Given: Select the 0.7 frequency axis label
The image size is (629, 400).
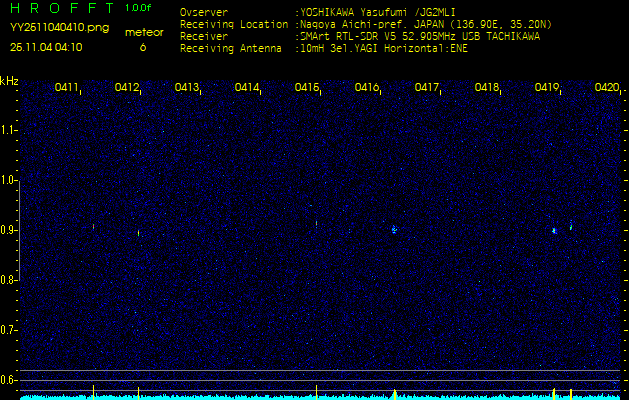Looking at the screenshot, I should click(x=9, y=329).
